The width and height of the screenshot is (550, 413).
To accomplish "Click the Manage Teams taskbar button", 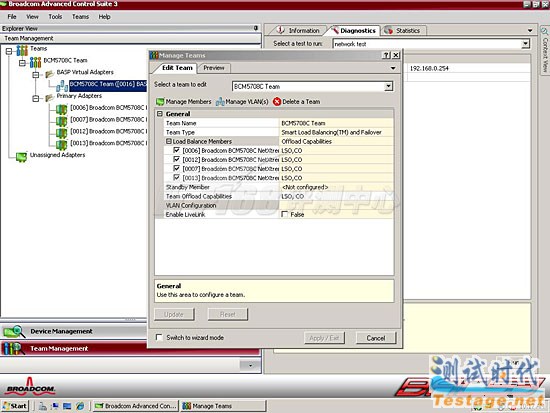I will tap(223, 406).
